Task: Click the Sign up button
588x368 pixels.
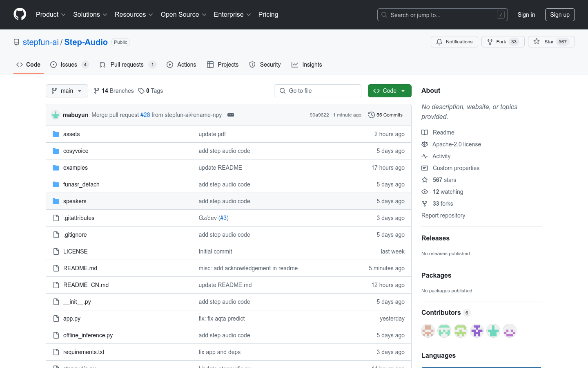Action: tap(560, 15)
